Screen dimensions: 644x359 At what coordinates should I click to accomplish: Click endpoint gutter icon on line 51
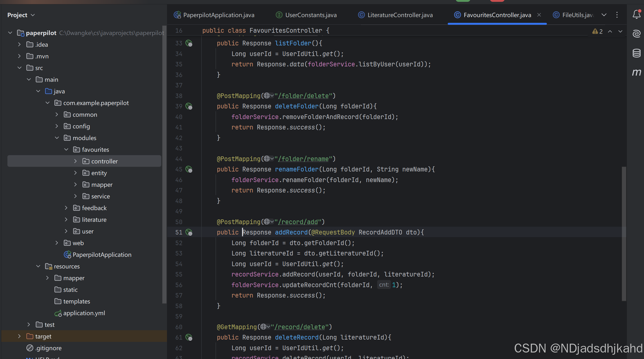pyautogui.click(x=189, y=232)
